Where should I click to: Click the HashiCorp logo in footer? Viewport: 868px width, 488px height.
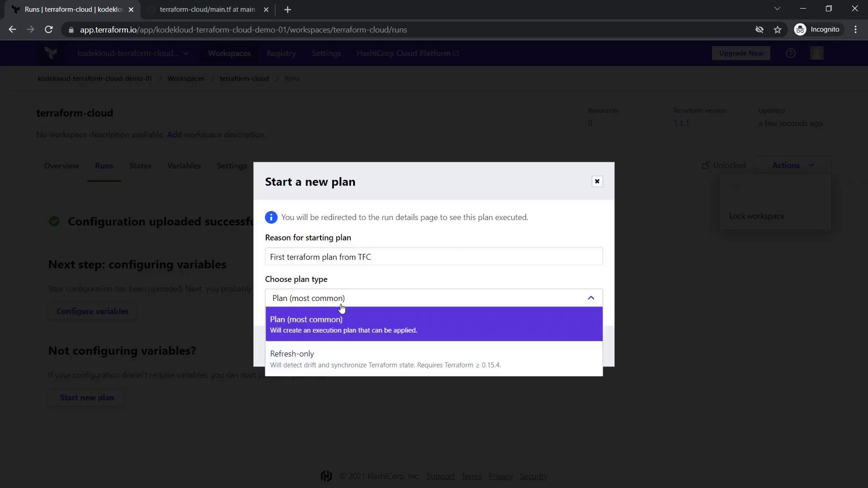pyautogui.click(x=326, y=476)
